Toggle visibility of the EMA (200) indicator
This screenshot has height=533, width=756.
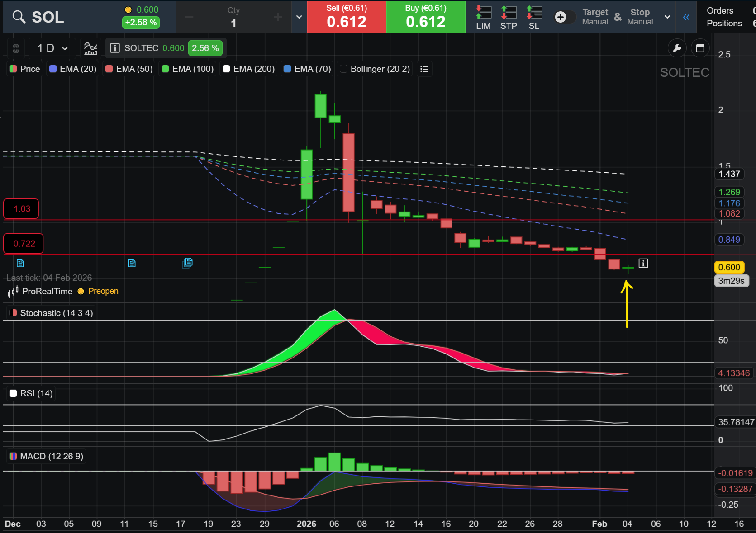[x=227, y=69]
